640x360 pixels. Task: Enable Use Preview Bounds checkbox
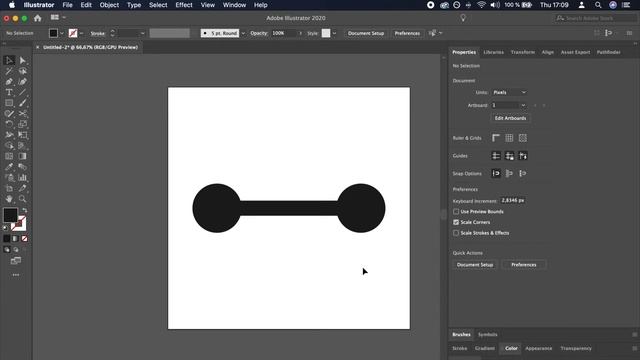456,211
